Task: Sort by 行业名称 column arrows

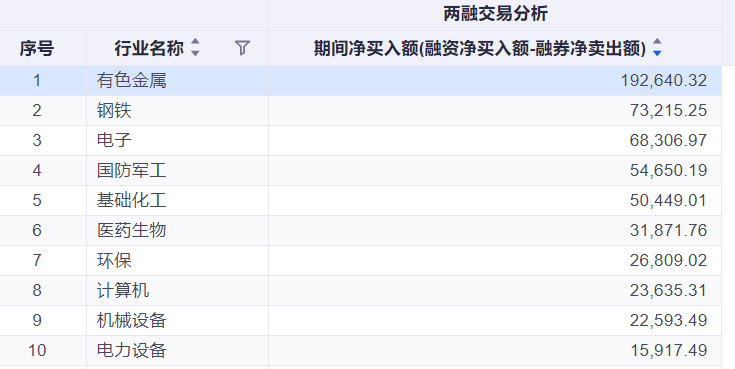Action: click(x=195, y=48)
